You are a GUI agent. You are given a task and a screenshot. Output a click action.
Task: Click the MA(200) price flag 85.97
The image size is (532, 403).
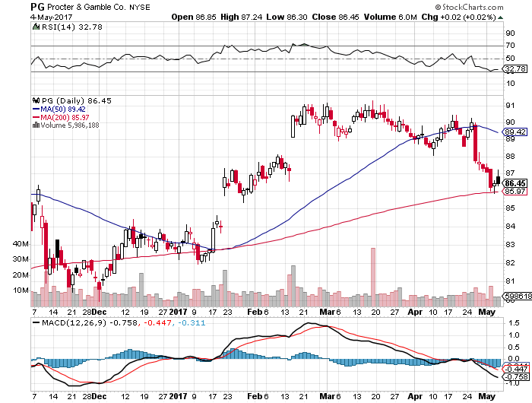tap(515, 191)
